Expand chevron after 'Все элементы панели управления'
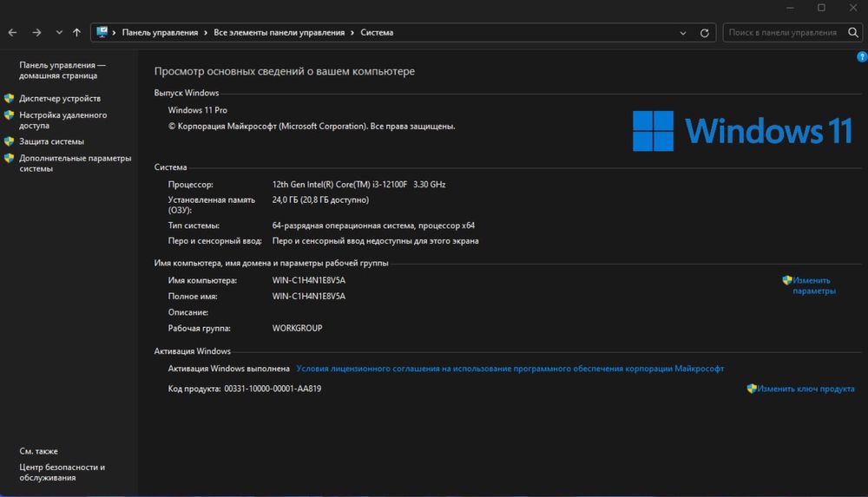The width and height of the screenshot is (868, 497). tap(352, 33)
